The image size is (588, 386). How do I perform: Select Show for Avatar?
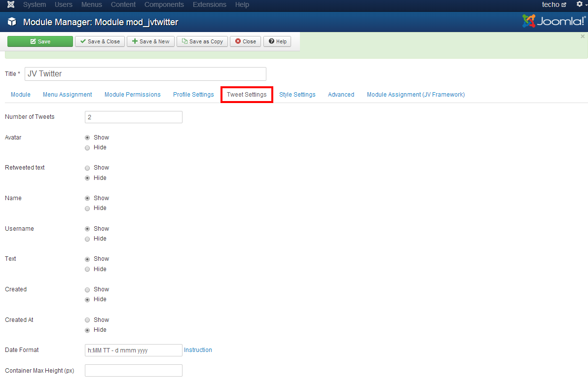tap(87, 138)
